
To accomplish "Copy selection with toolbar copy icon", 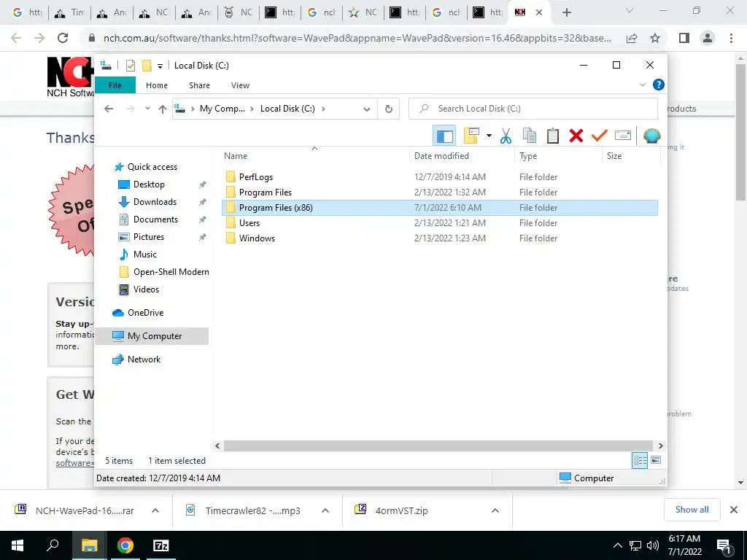I will pos(530,136).
